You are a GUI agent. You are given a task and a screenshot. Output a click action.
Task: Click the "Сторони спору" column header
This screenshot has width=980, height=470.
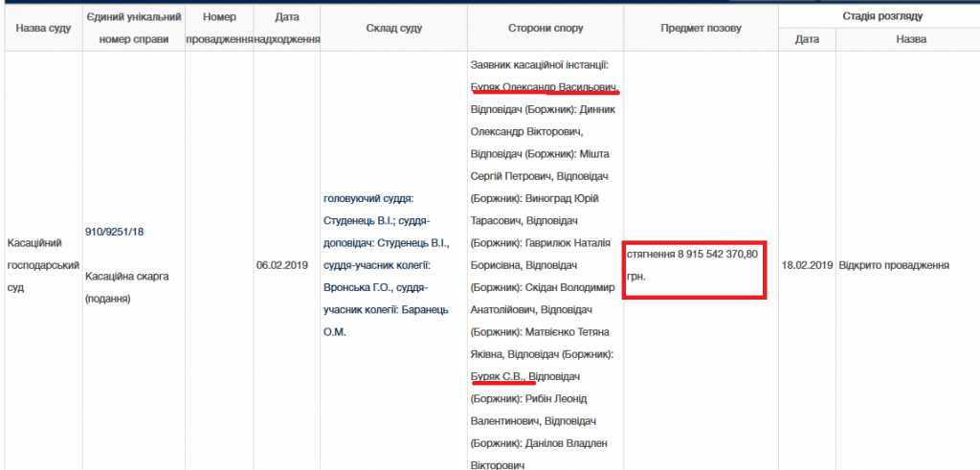pyautogui.click(x=546, y=29)
